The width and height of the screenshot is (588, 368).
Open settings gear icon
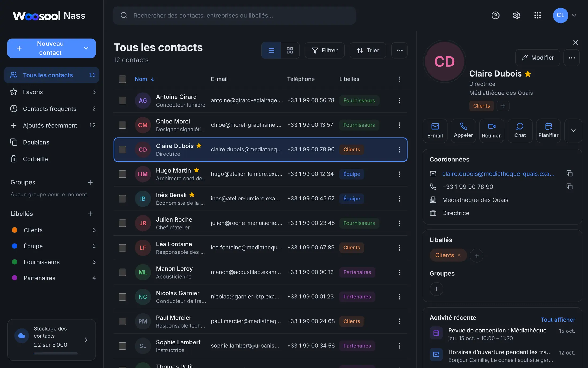517,15
